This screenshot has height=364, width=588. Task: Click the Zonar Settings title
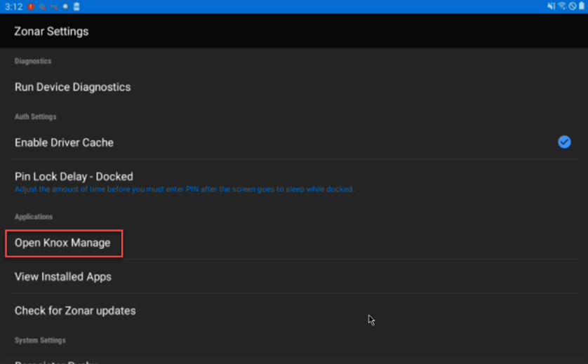point(51,32)
